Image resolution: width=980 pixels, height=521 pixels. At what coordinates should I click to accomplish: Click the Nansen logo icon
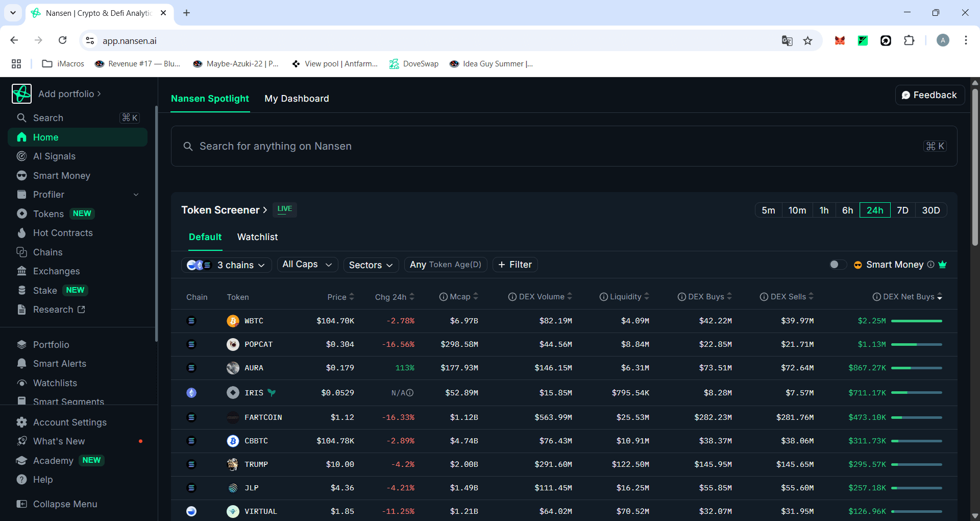[x=21, y=94]
